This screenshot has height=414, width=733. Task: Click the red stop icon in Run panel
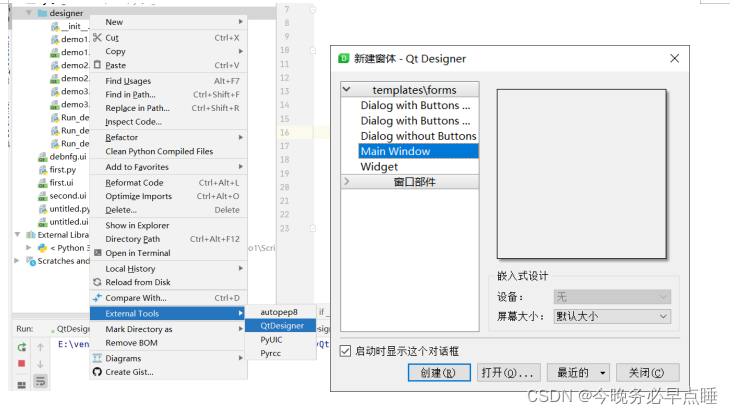[x=22, y=364]
